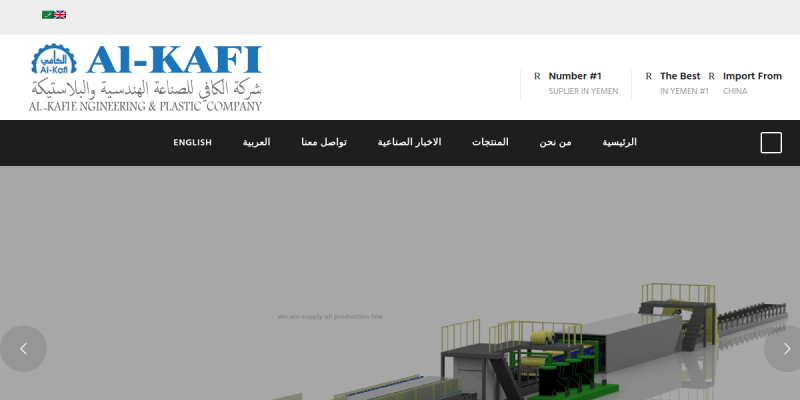
Task: Click the 'Import From' header text
Action: pos(752,76)
